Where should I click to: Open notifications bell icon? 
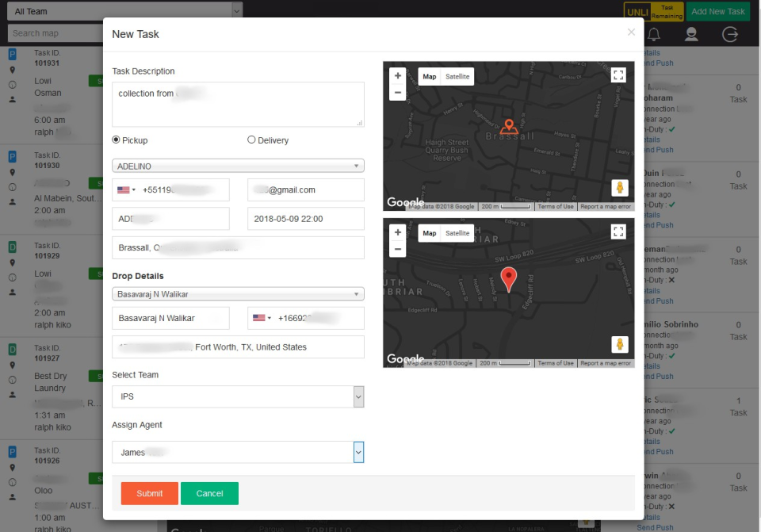(654, 34)
